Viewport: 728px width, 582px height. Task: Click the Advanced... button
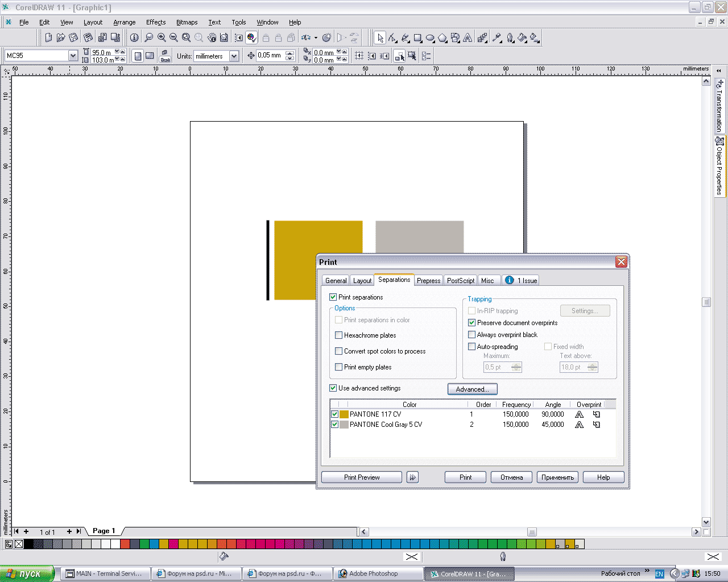click(x=473, y=389)
